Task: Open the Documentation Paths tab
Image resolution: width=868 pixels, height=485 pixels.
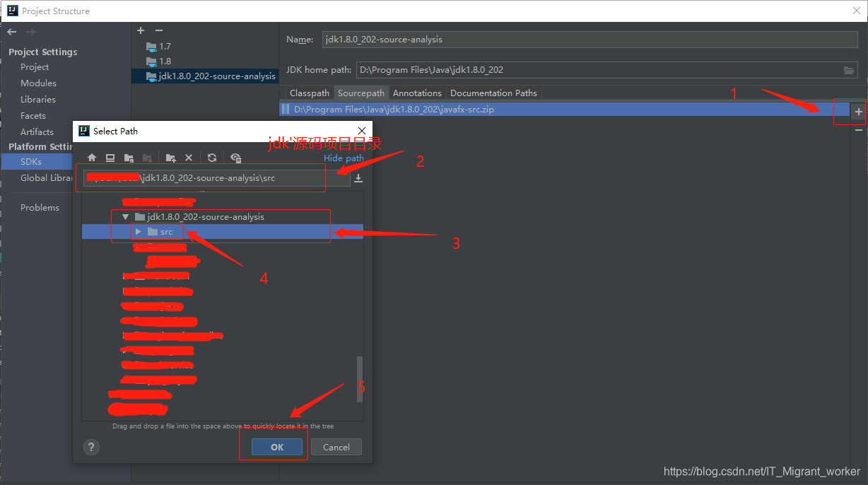Action: (x=493, y=93)
